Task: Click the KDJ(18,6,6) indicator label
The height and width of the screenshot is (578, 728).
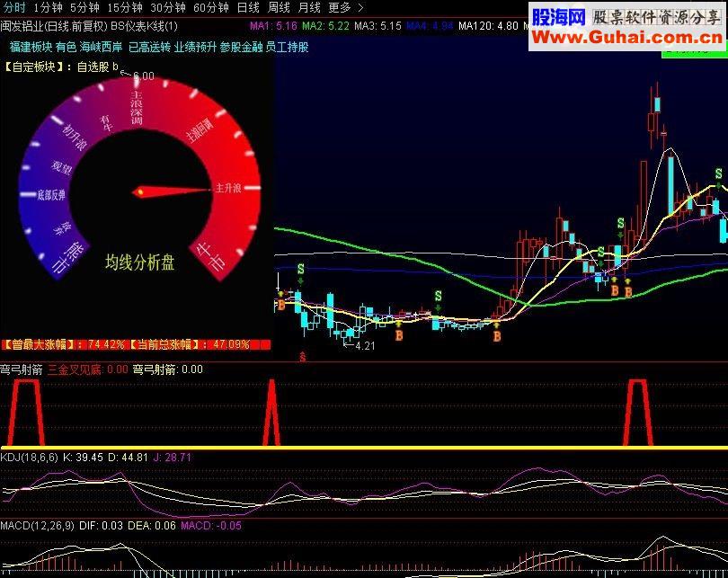Action: [x=30, y=458]
